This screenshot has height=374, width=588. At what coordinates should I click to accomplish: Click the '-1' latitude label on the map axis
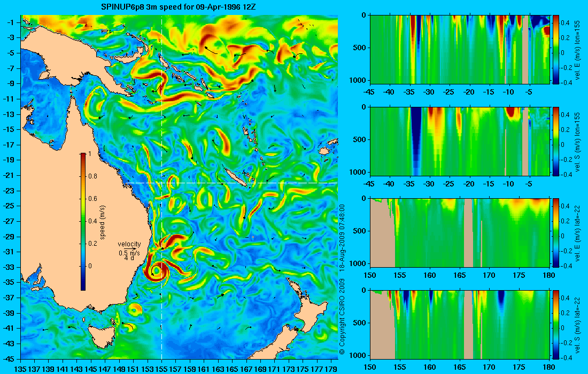[x=10, y=22]
